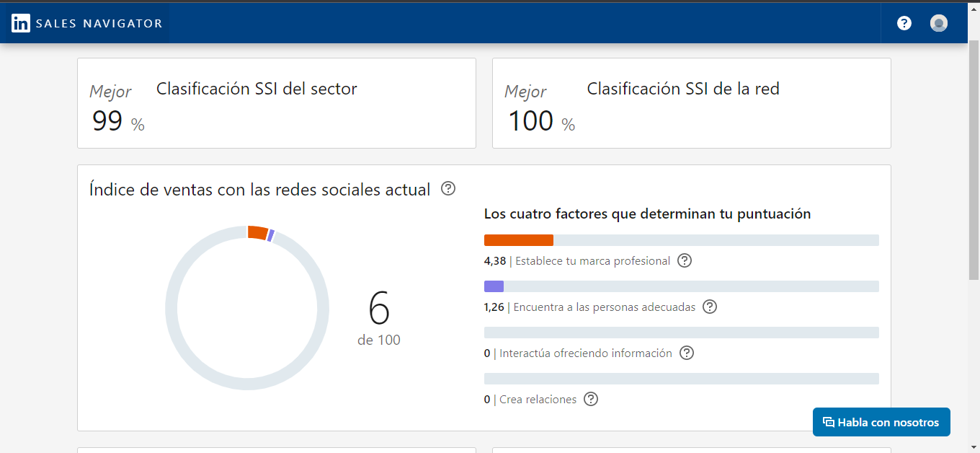Click the page vertical scrollbar thumb
Viewport: 980px width, 453px height.
[974, 159]
